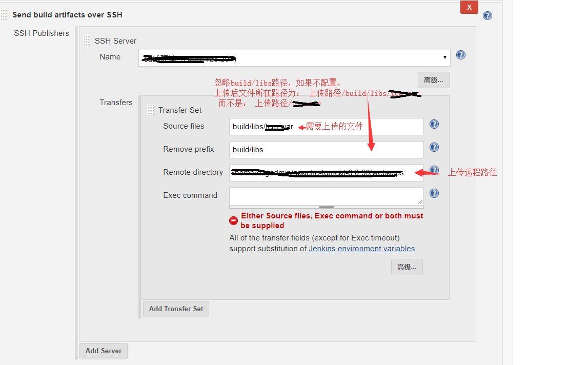
Task: Click the Transfer Set drag handle
Action: (x=151, y=110)
